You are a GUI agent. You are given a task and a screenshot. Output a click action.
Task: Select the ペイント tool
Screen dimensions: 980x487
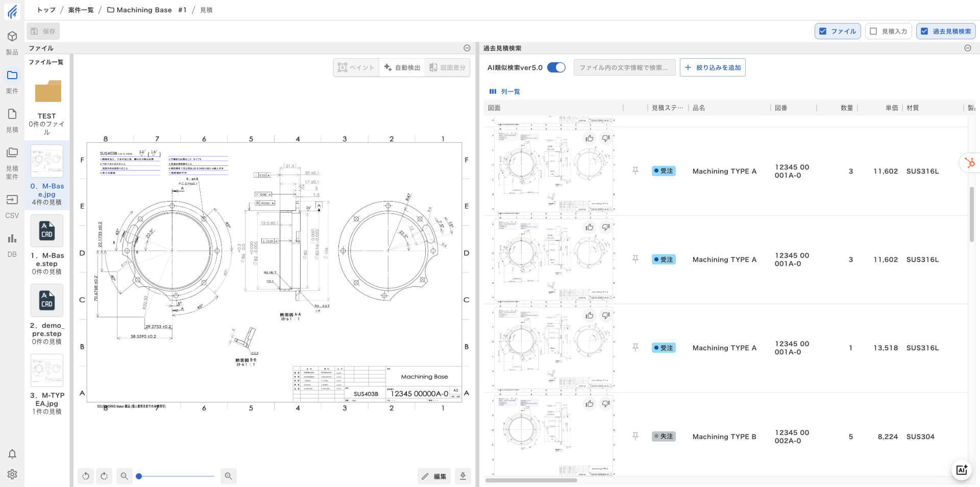[x=356, y=67]
